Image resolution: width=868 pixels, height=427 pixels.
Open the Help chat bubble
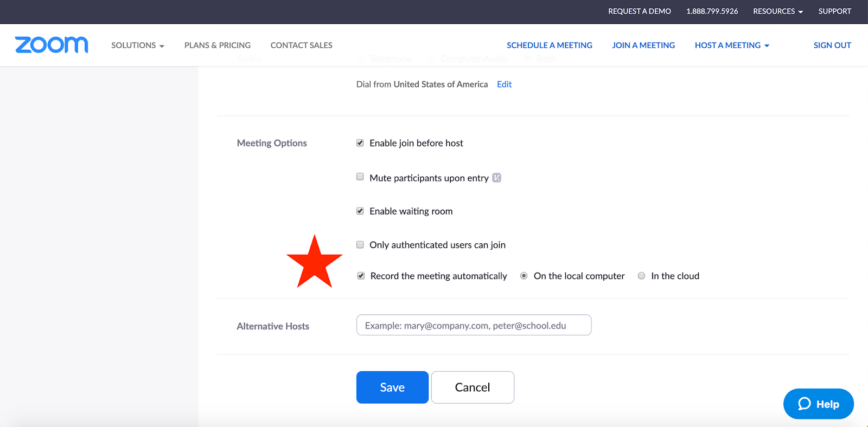pos(818,404)
